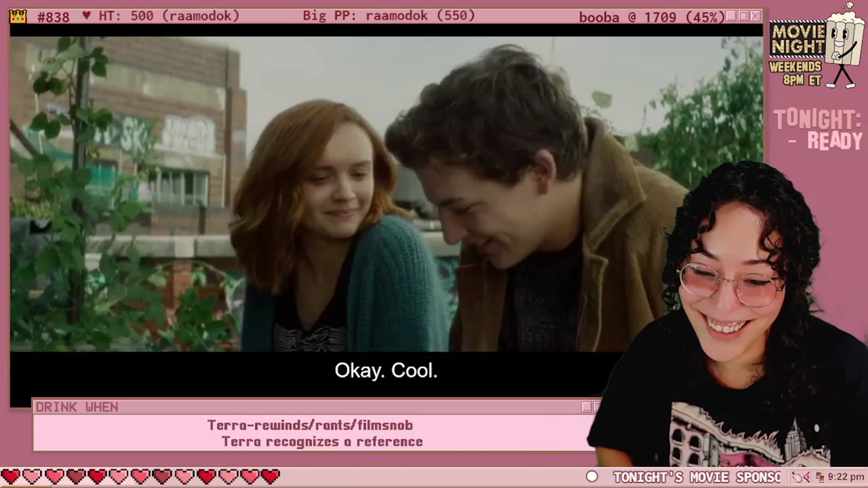Click the 'Big PP: raamodok (550)' label

[389, 16]
